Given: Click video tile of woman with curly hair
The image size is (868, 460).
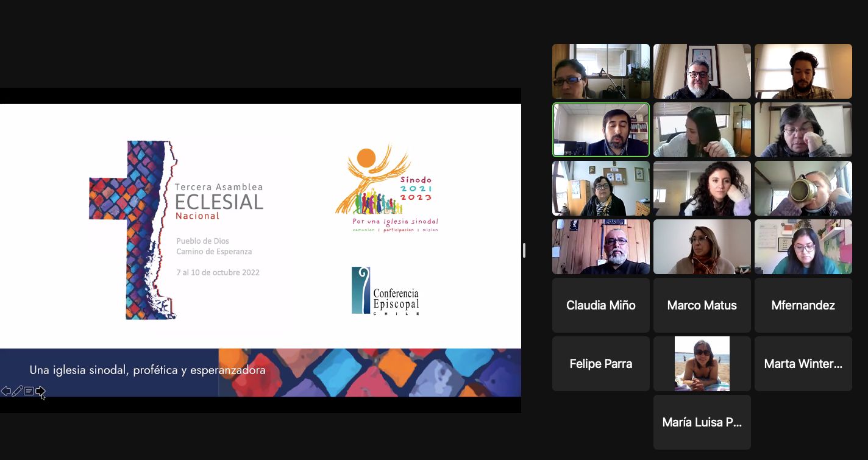Looking at the screenshot, I should click(702, 188).
